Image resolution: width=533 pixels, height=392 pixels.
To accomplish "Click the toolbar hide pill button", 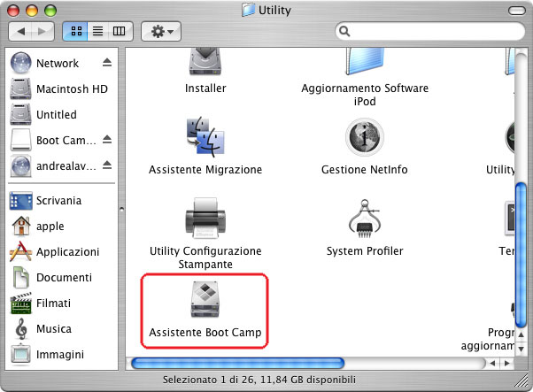I will coord(517,11).
